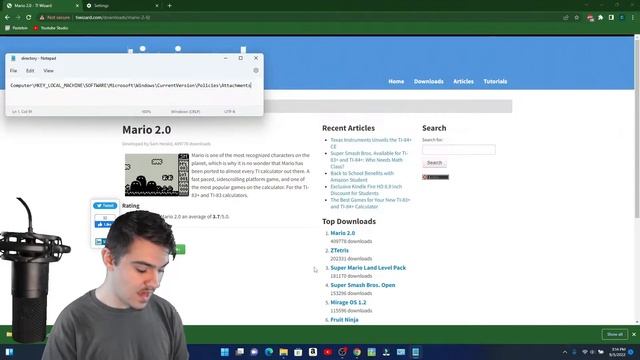Viewport: 640px width, 360px height.
Task: Click Show all in downloads bar
Action: point(615,334)
